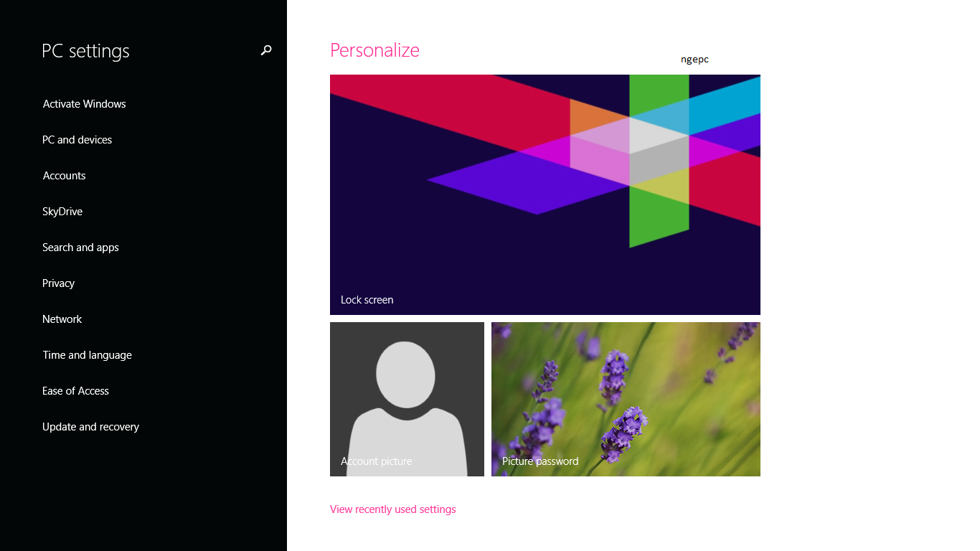This screenshot has width=980, height=551.
Task: Select the Picture password lavender tile
Action: 625,399
